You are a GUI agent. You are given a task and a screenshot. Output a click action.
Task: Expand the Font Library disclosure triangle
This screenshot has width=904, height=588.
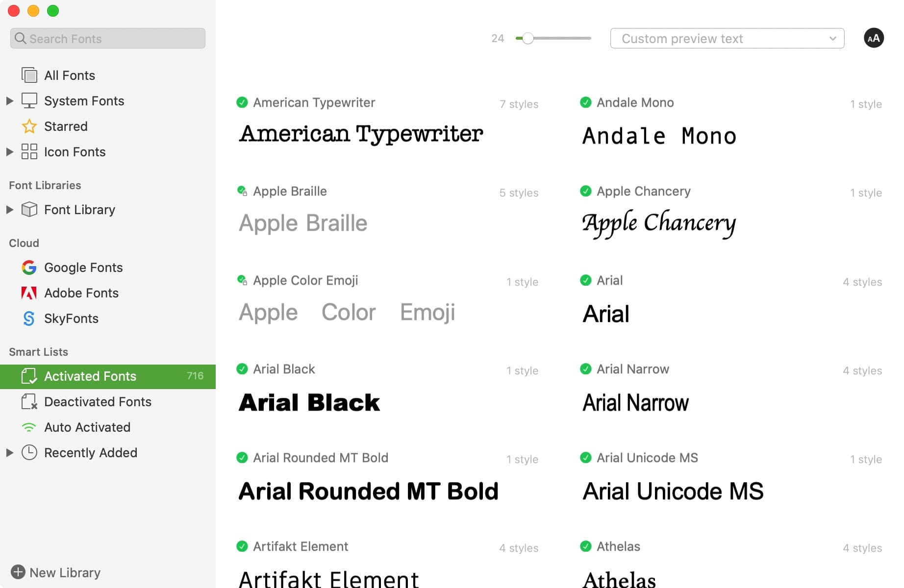(x=9, y=210)
